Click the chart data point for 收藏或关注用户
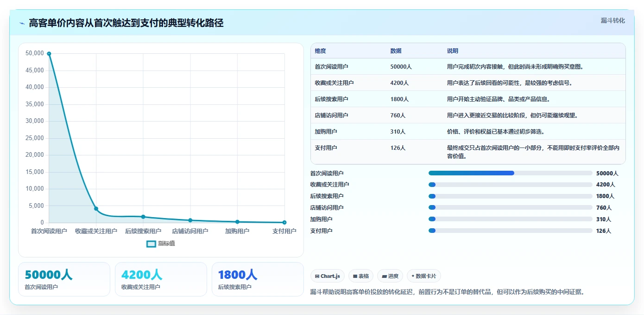Screen dimensions: 644x315 click(x=96, y=209)
